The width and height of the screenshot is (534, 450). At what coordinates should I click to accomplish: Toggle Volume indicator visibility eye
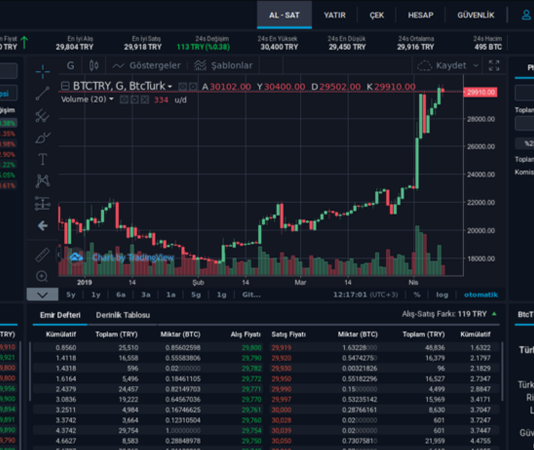(x=124, y=100)
